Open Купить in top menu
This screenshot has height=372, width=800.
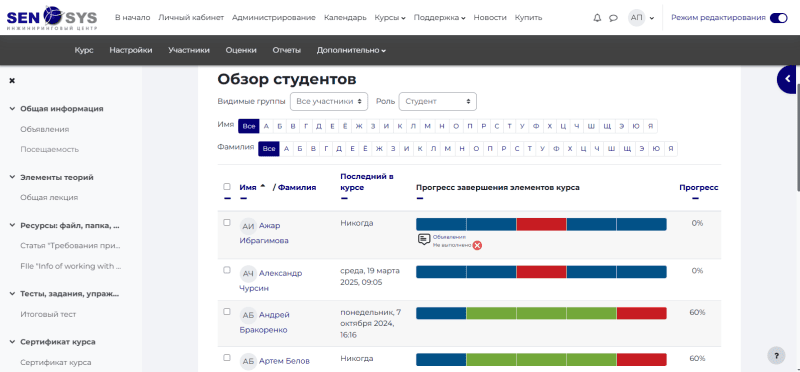(x=528, y=18)
